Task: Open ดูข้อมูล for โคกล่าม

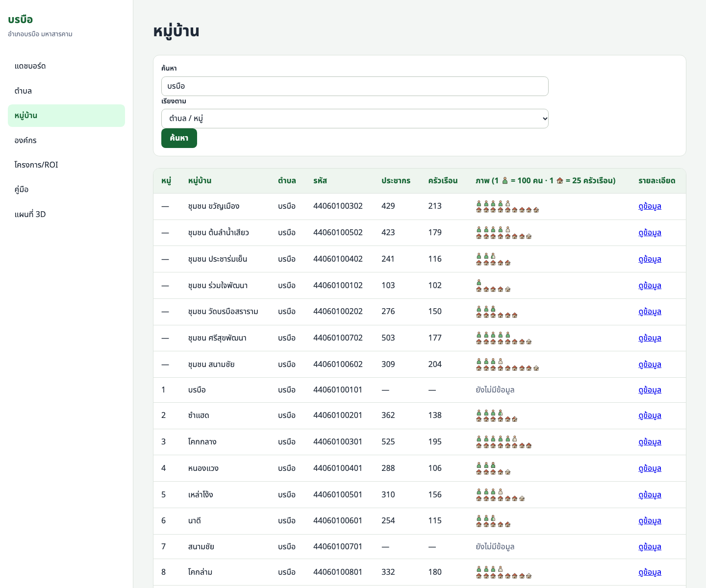Action: click(650, 572)
